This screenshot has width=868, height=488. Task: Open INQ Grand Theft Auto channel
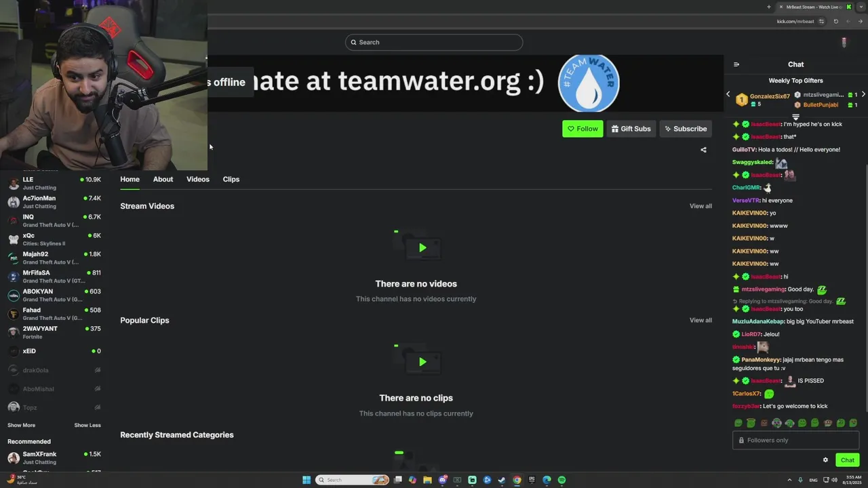click(54, 220)
